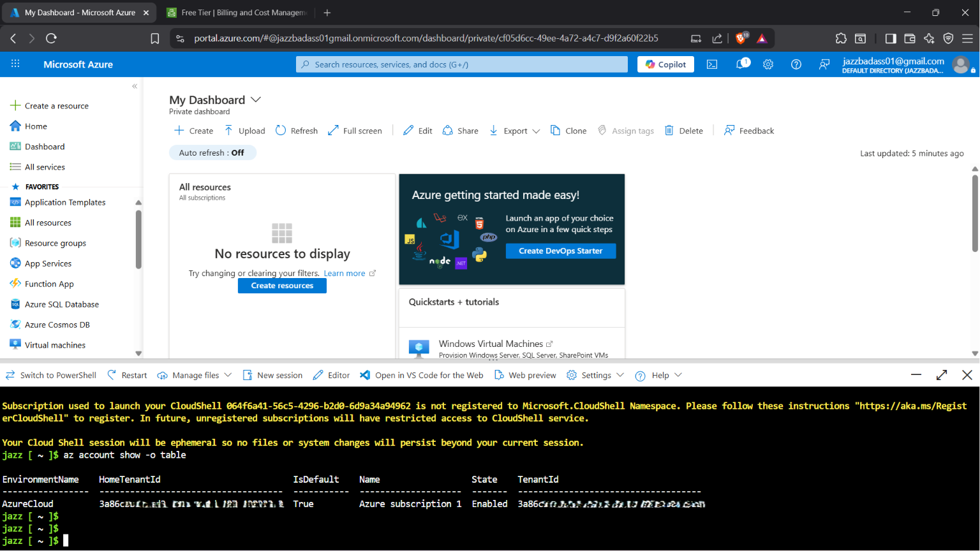Switch to the Free Tier Billing browser tab

237,12
